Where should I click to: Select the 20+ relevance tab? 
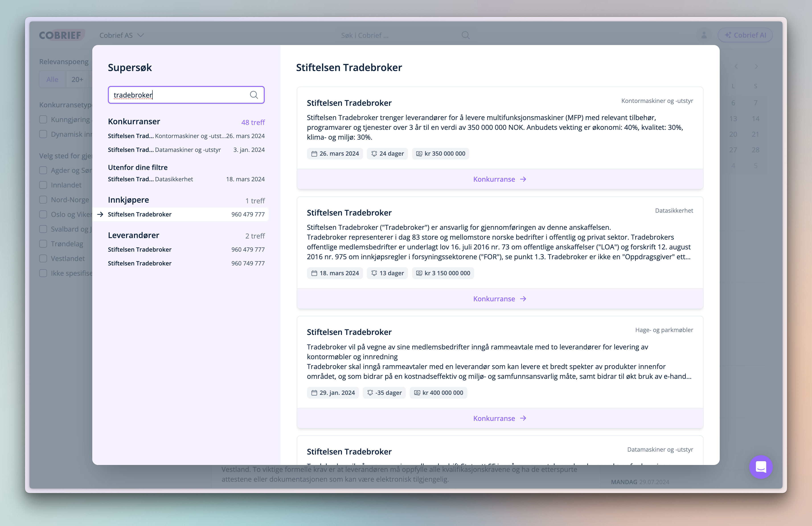pos(77,80)
